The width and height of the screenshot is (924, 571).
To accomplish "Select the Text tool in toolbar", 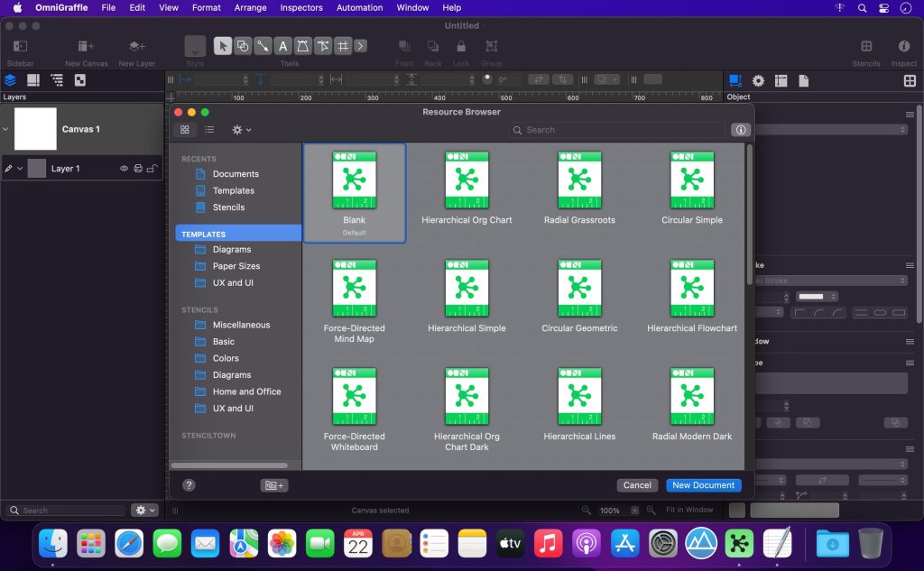I will coord(282,46).
